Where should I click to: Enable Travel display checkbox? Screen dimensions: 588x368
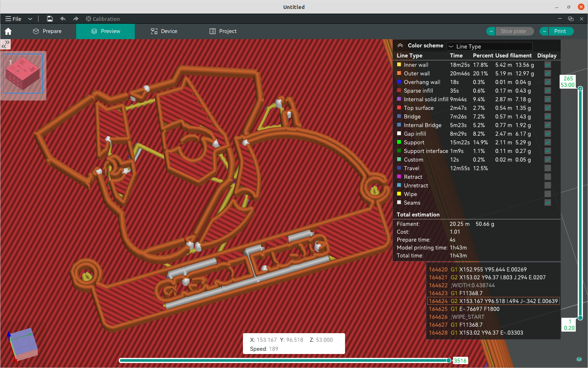[548, 168]
